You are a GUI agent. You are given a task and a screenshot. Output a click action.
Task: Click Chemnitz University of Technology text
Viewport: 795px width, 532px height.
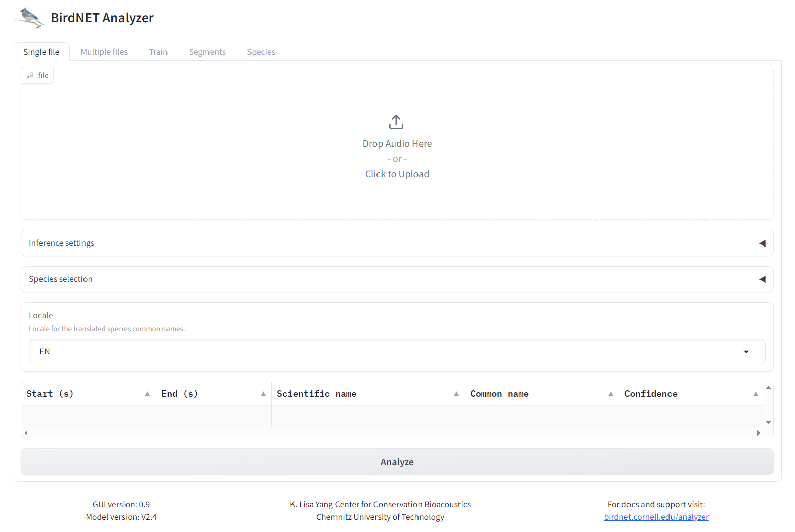(x=381, y=517)
